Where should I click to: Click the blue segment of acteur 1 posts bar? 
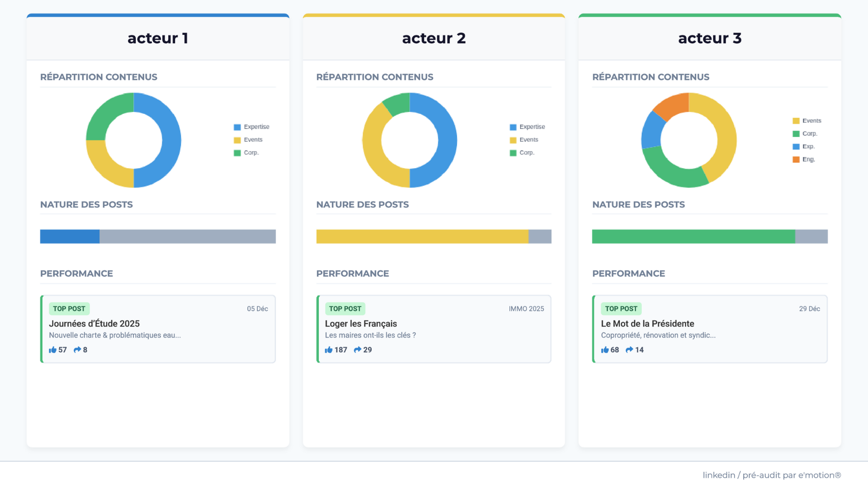[70, 236]
